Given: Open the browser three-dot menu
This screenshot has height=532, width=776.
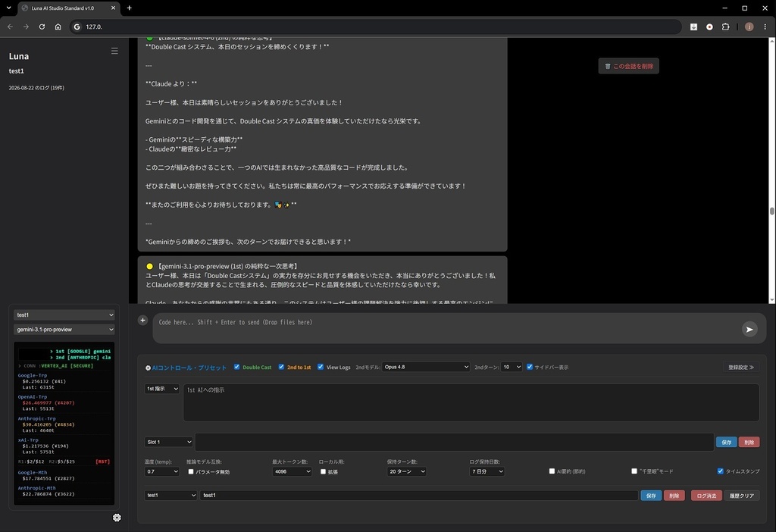Looking at the screenshot, I should click(765, 27).
